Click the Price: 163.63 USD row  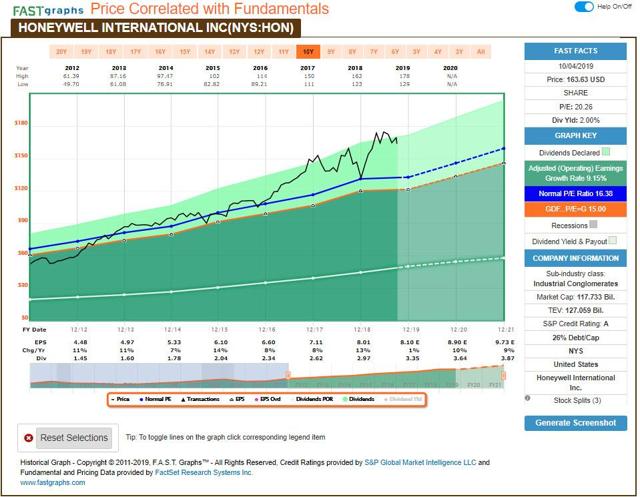click(576, 80)
